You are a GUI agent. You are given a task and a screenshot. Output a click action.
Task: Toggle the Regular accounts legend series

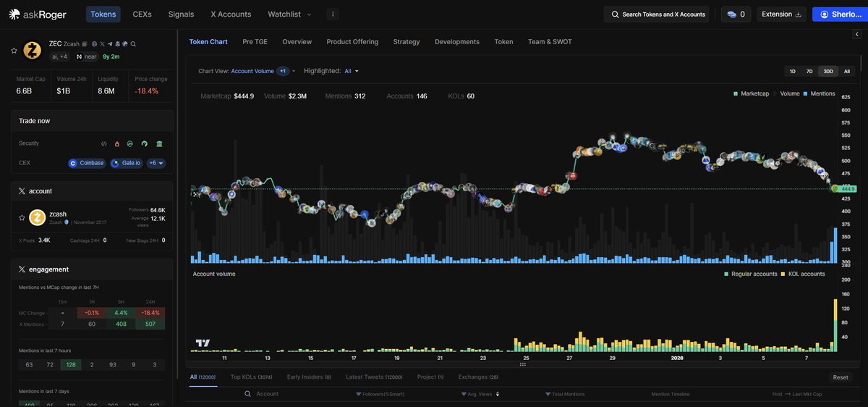tap(750, 274)
